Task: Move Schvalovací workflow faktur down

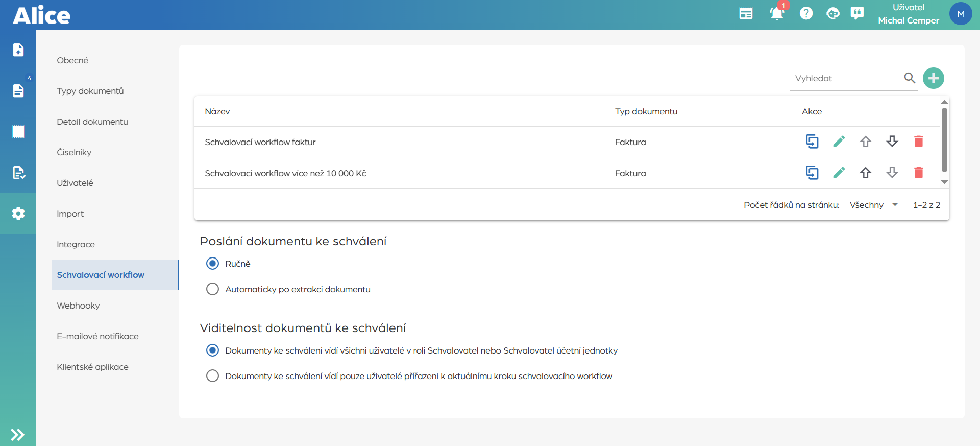Action: pyautogui.click(x=892, y=142)
